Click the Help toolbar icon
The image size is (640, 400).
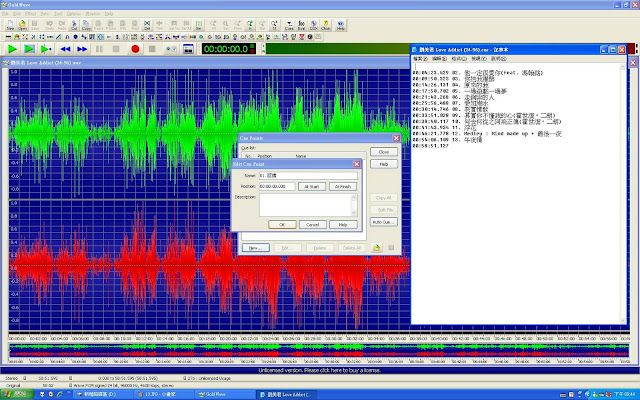click(341, 27)
